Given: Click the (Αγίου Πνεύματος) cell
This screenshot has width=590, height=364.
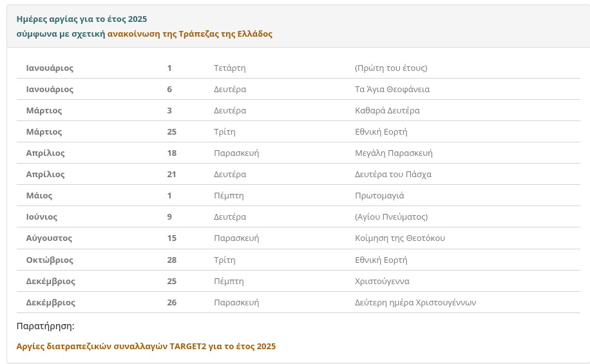Looking at the screenshot, I should [391, 217].
